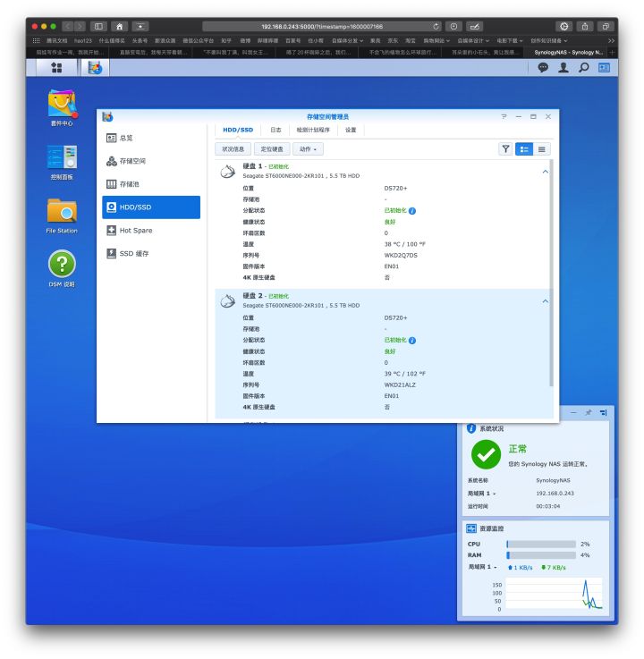Click widget panel settings icon
Image resolution: width=644 pixels, height=659 pixels.
click(603, 413)
